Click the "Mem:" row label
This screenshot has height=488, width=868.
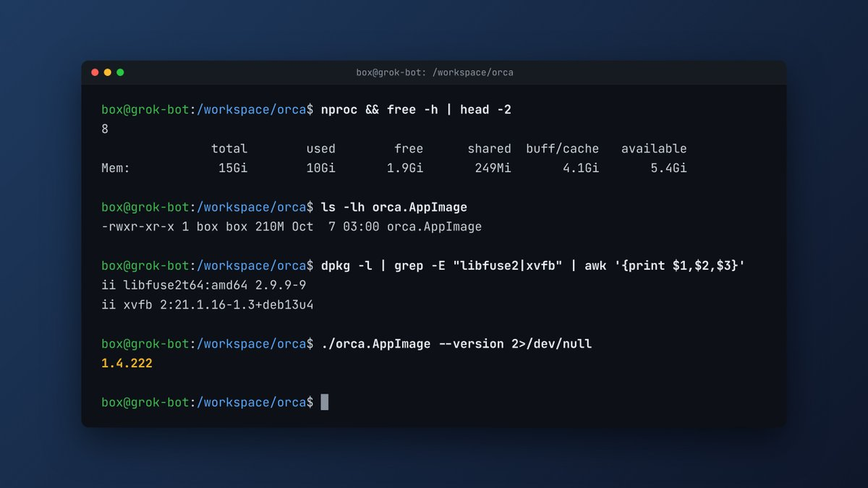click(x=116, y=168)
